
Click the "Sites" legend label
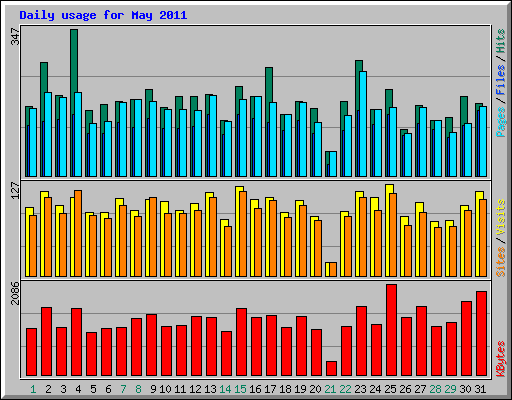(501, 262)
